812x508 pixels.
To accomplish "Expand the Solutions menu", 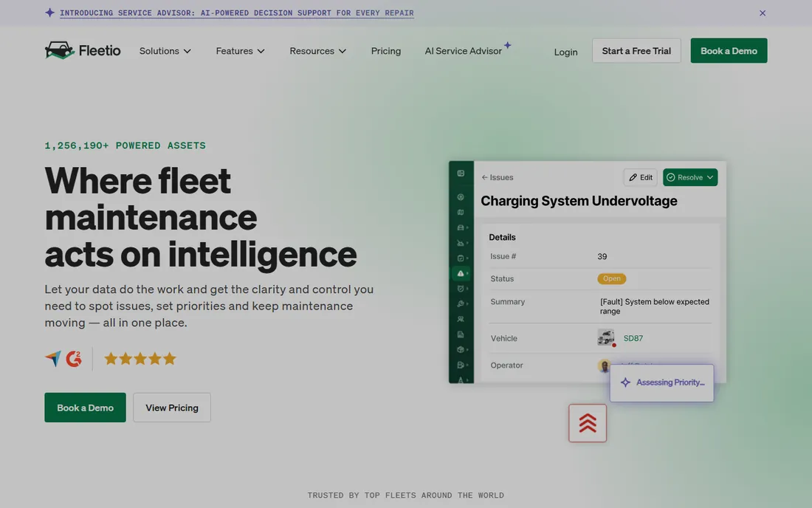I will pos(165,51).
